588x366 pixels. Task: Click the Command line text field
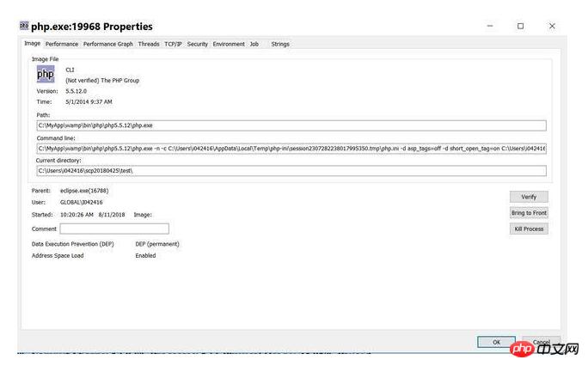coord(291,149)
